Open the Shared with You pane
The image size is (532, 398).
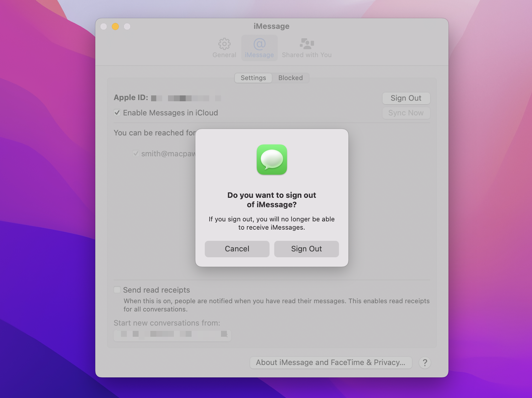[x=306, y=48]
